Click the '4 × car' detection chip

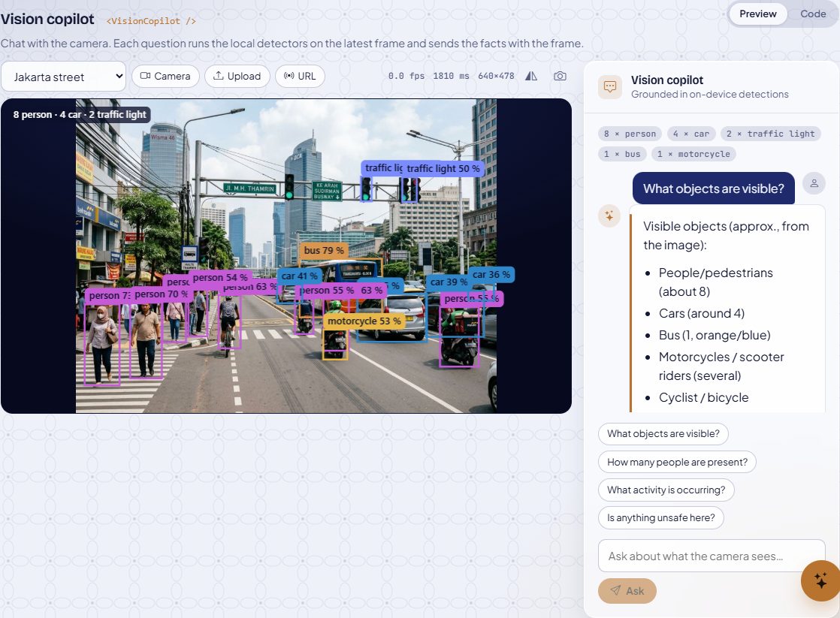coord(691,134)
